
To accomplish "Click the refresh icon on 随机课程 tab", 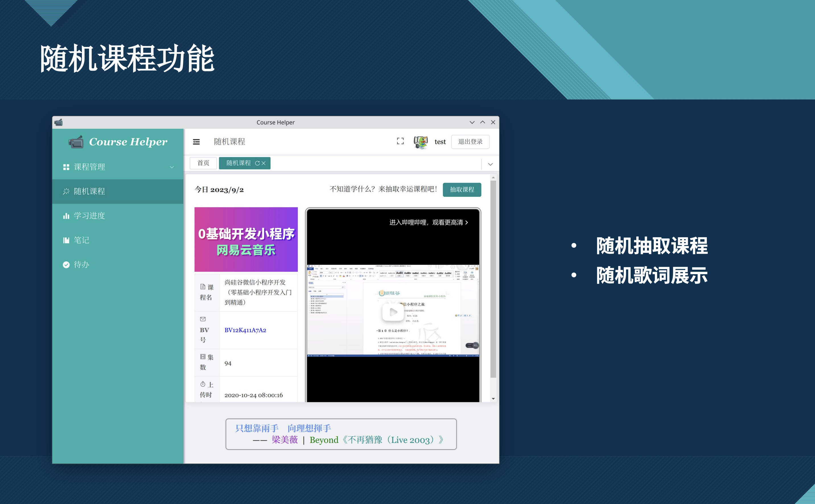I will coord(257,163).
